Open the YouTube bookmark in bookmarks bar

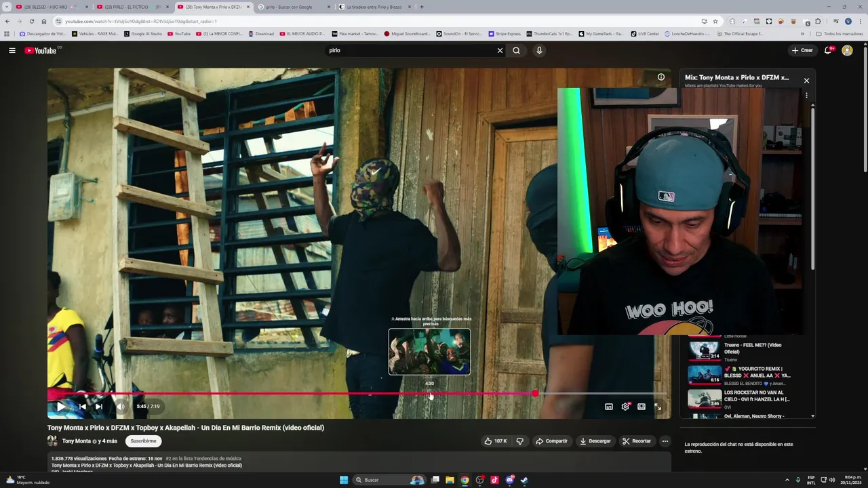coord(180,33)
